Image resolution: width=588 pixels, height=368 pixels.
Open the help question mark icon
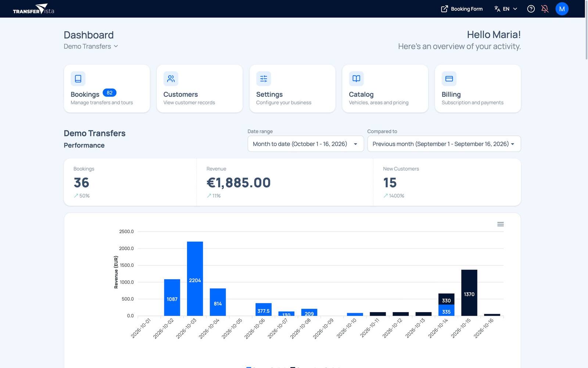(x=531, y=9)
